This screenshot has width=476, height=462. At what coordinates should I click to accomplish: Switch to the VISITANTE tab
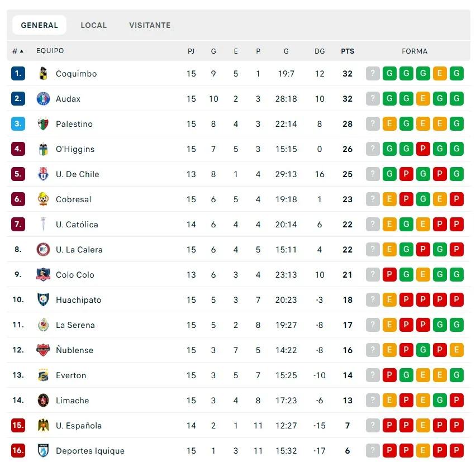tap(150, 25)
